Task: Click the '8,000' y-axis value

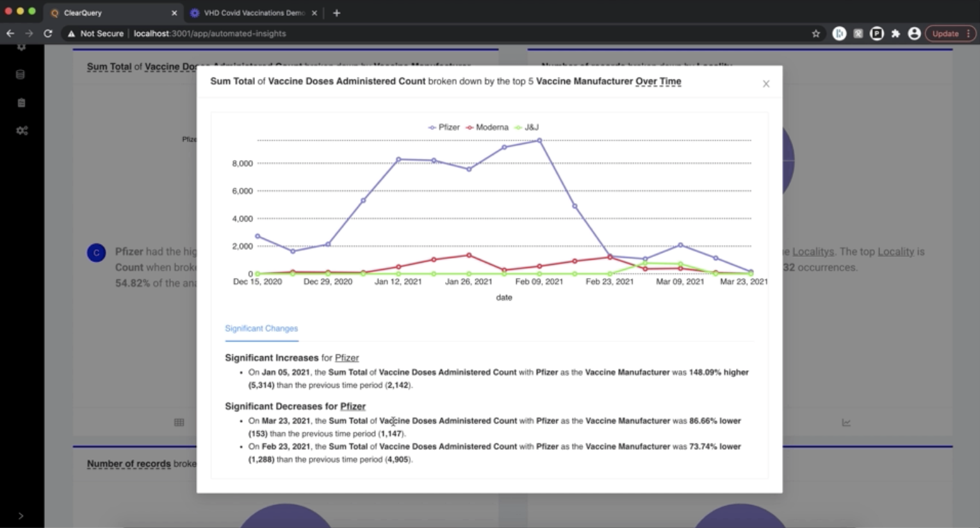Action: coord(242,163)
